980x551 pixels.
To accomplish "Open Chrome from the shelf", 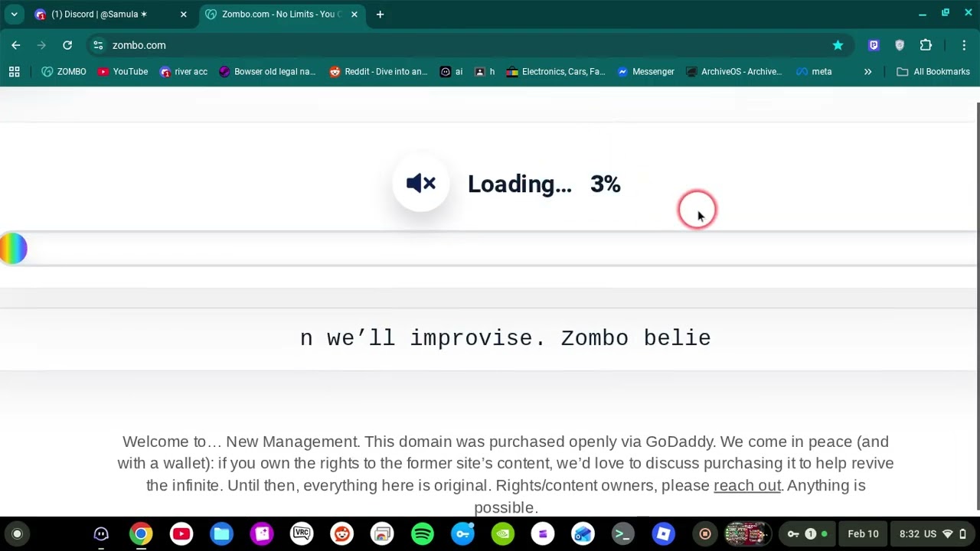I will coord(141,534).
